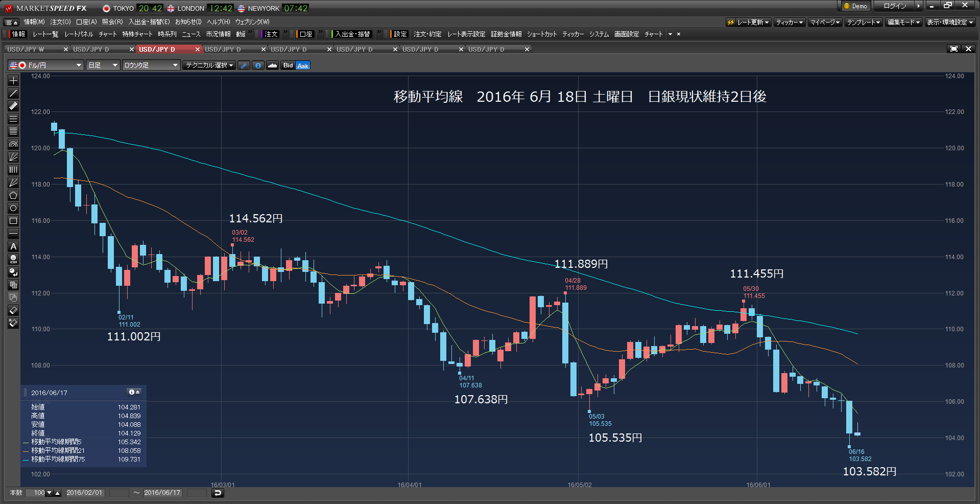The height and width of the screenshot is (504, 980).
Task: Open the 表示・環境設定 dropdown
Action: coord(950,22)
